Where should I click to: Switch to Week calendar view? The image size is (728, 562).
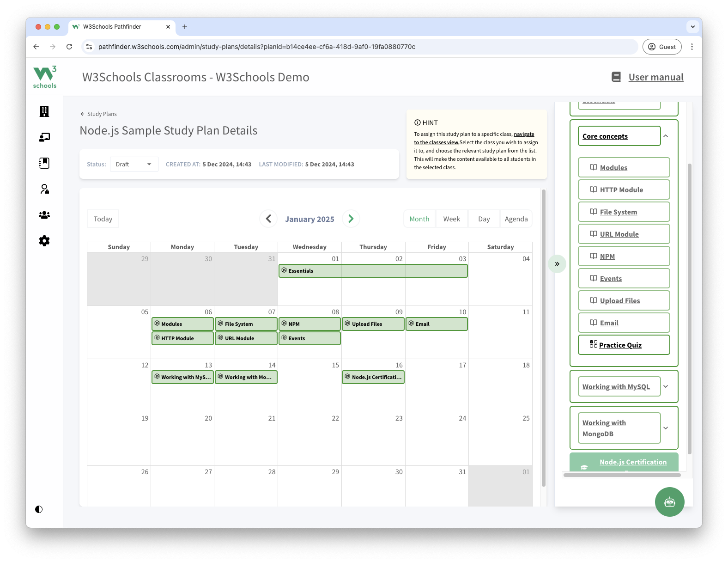coord(451,219)
